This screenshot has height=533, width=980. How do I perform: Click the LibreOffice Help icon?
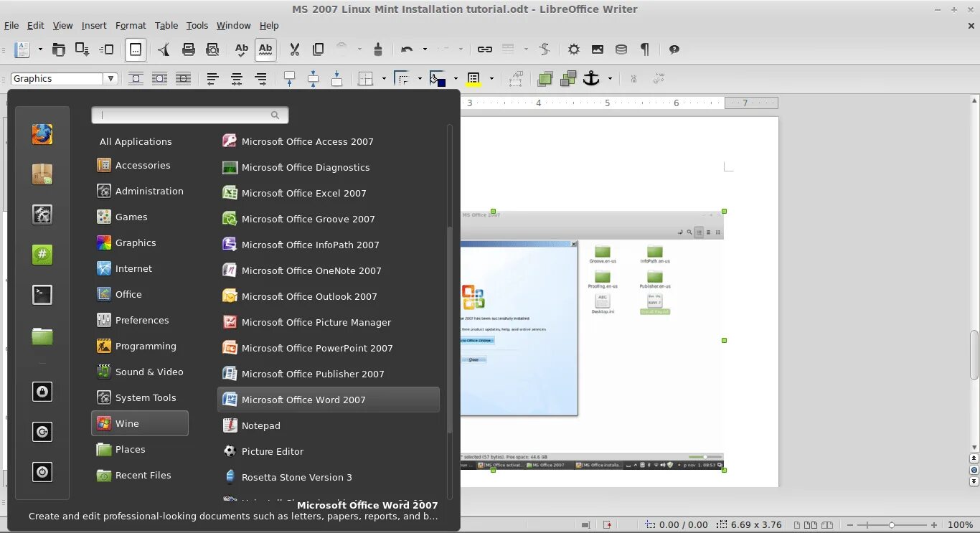point(674,49)
